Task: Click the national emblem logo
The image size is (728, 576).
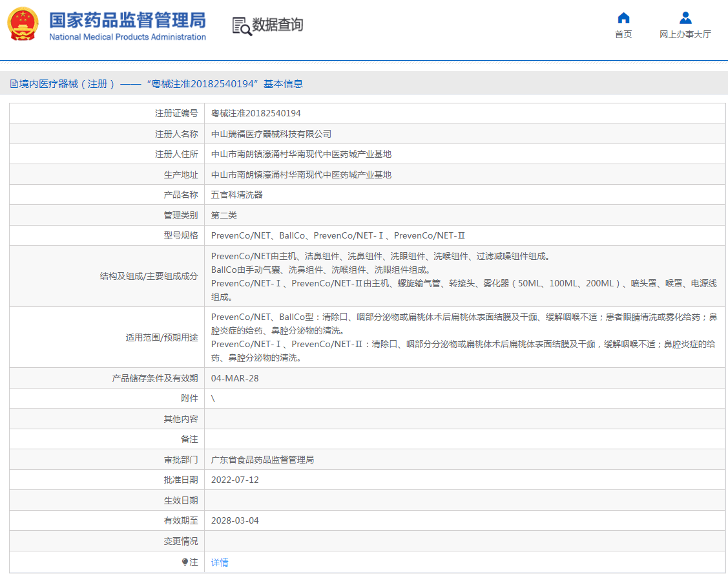Action: 23,25
